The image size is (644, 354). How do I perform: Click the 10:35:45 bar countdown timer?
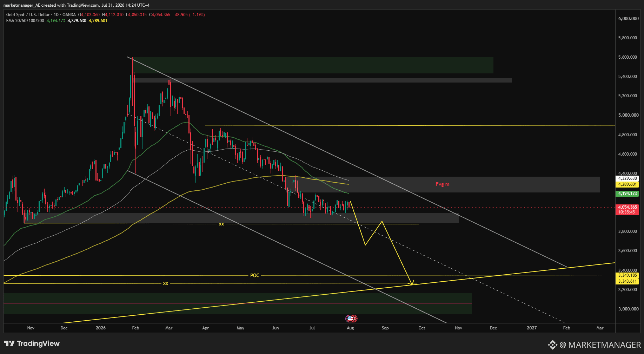pyautogui.click(x=627, y=212)
